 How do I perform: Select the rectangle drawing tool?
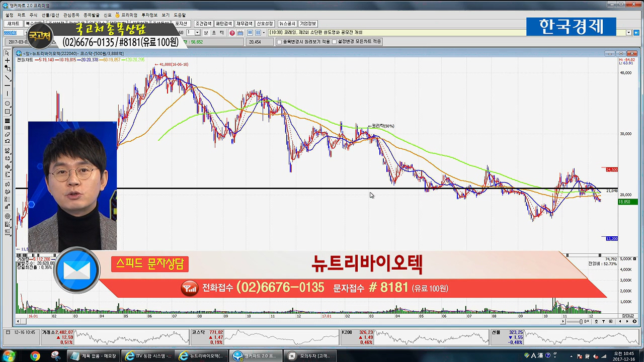point(7,112)
